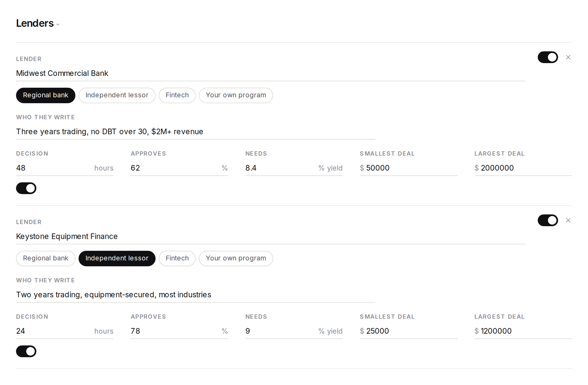
Task: Edit the Keystone Equipment Finance name field
Action: click(x=270, y=236)
